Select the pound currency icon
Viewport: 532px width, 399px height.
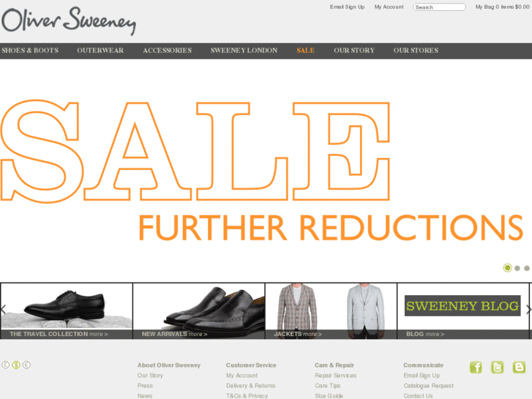(x=5, y=365)
